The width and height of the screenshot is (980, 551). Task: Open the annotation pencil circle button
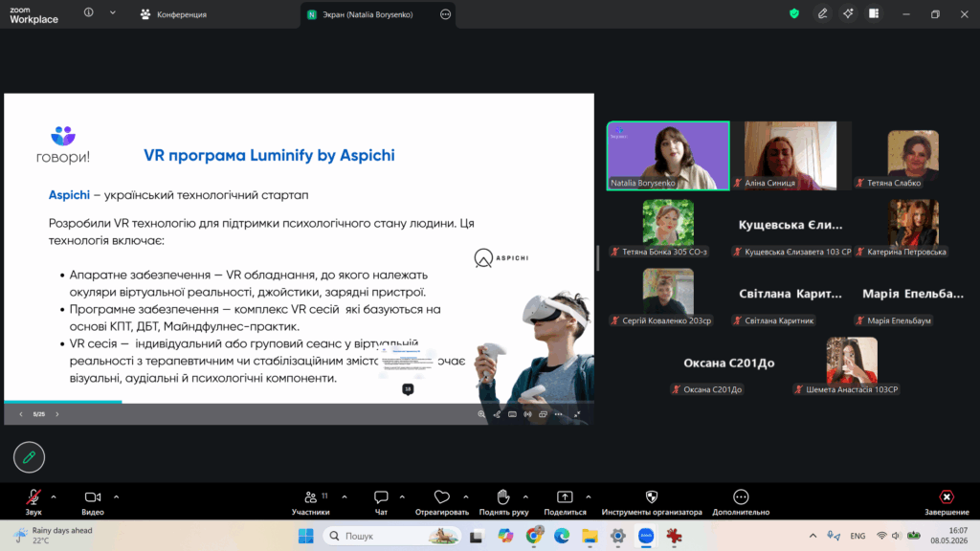tap(29, 457)
